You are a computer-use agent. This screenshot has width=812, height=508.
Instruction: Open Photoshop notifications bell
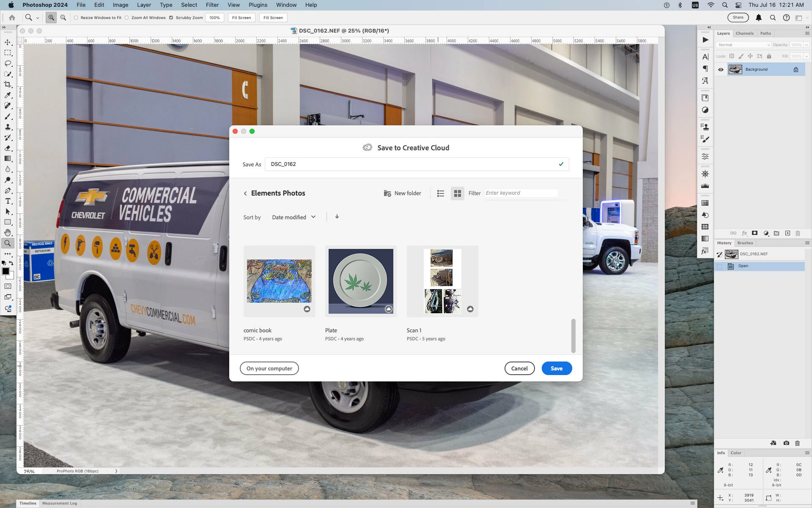pyautogui.click(x=759, y=18)
